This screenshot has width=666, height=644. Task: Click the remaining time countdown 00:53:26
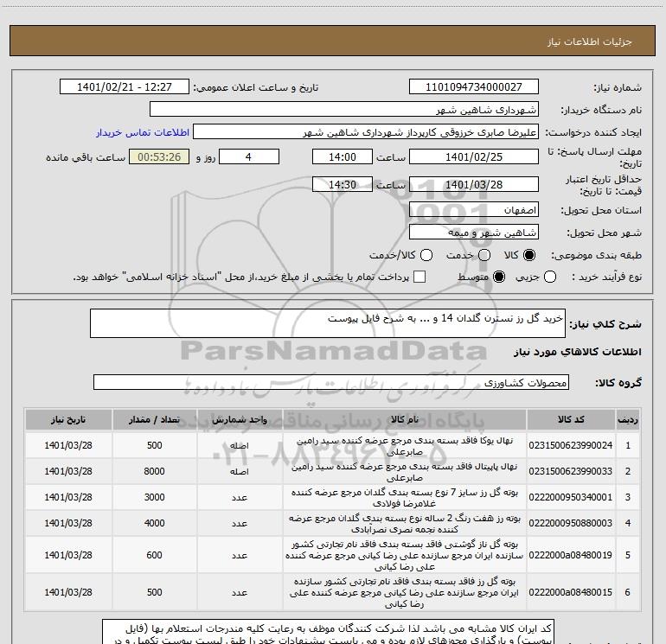159,156
